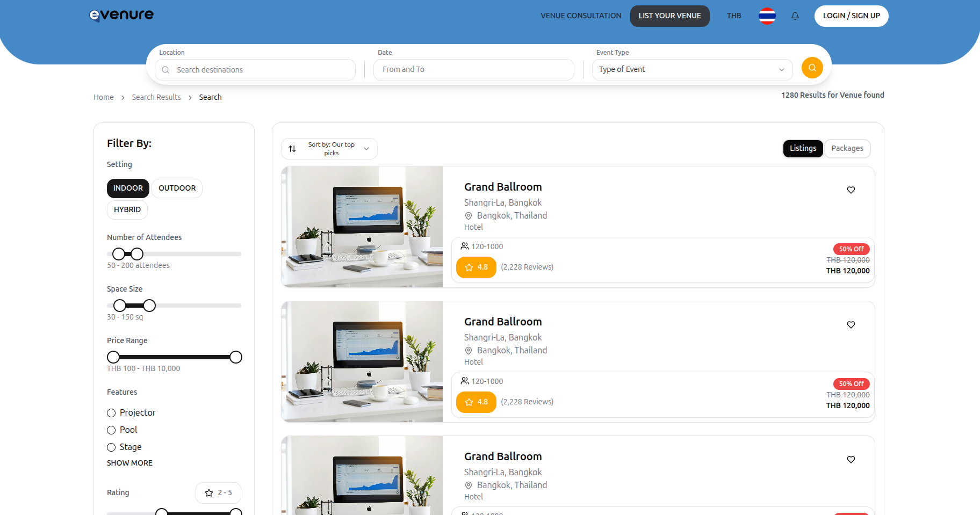The width and height of the screenshot is (980, 515).
Task: Open the notification bell icon
Action: [x=795, y=16]
